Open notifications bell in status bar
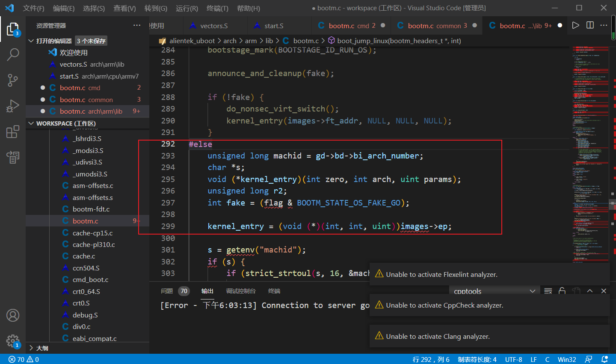Viewport: 616px width, 364px height. (604, 359)
